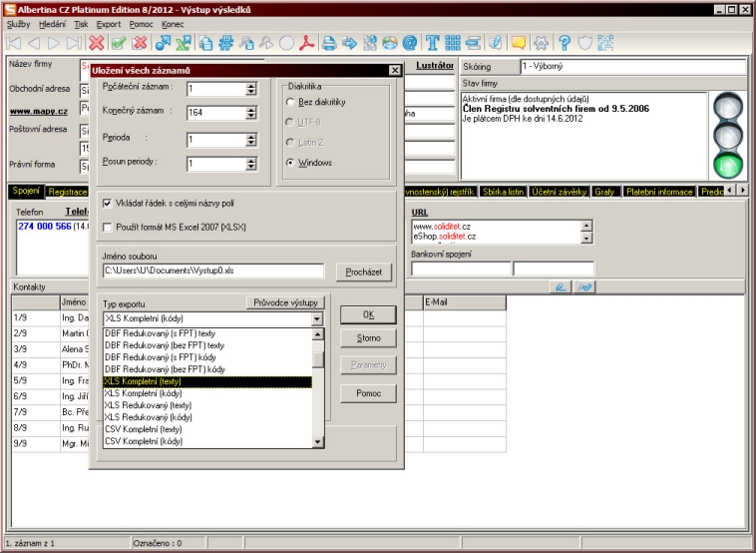The width and height of the screenshot is (756, 553).
Task: Switch to Účetní závěrky tab
Action: coord(559,192)
